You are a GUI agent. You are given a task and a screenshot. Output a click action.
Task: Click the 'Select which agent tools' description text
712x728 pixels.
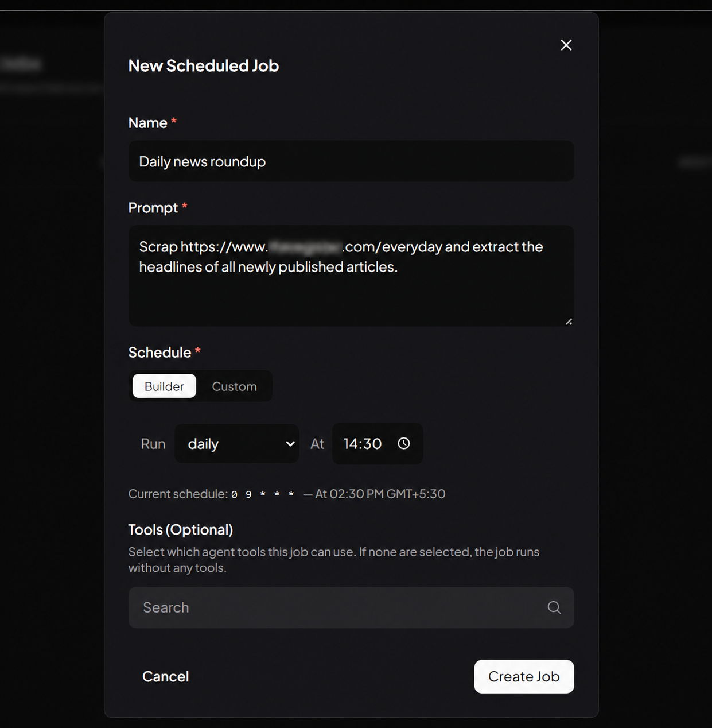334,560
